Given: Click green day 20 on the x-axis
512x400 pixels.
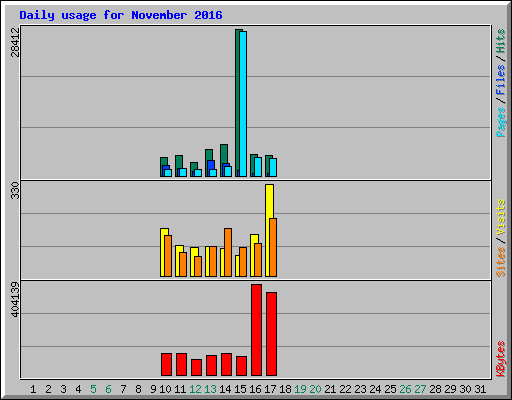Looking at the screenshot, I should (315, 389).
